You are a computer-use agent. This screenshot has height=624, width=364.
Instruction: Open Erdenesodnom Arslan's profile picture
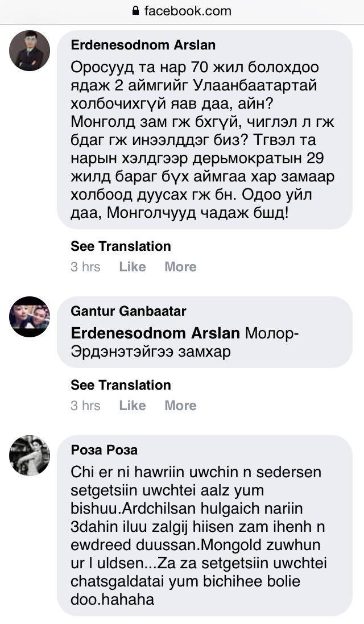30,51
